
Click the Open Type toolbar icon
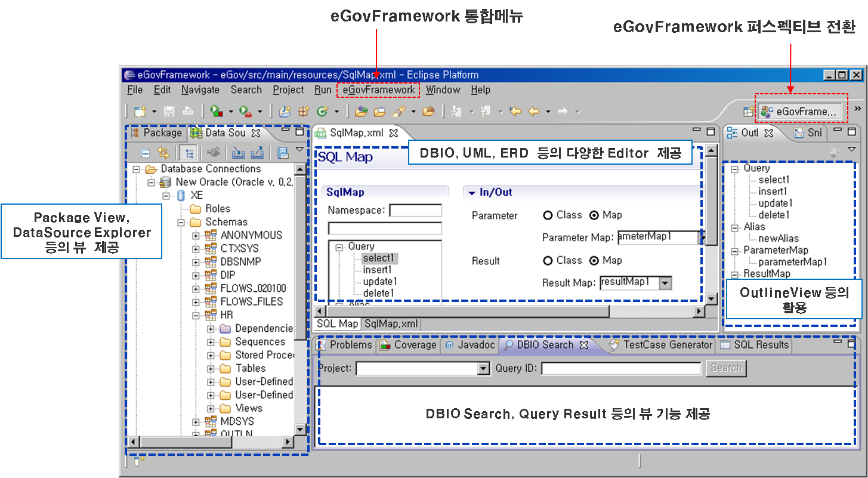(x=361, y=112)
